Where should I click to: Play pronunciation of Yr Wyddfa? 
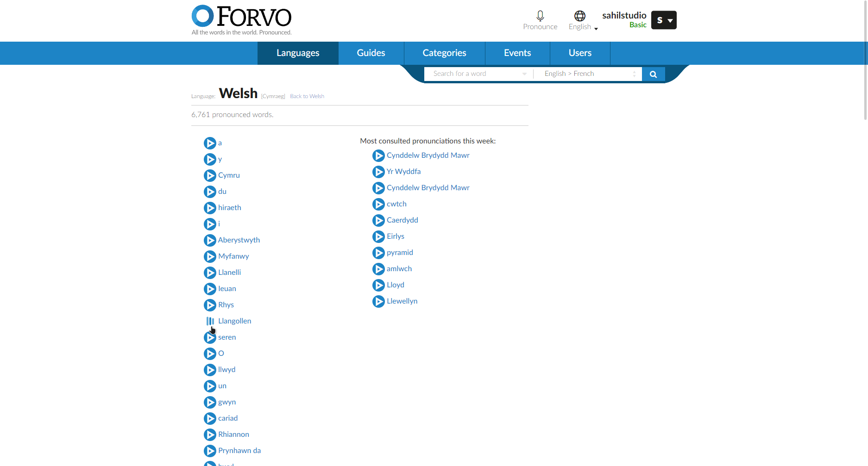coord(378,172)
